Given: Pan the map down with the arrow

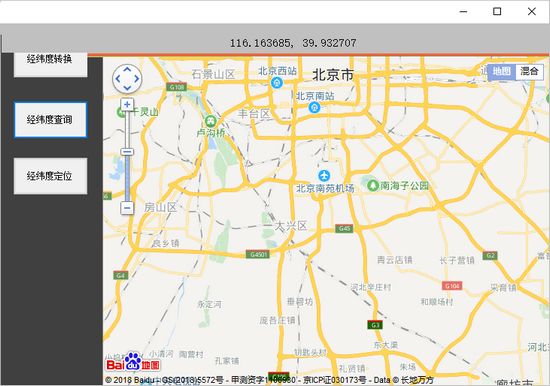Looking at the screenshot, I should pos(127,88).
